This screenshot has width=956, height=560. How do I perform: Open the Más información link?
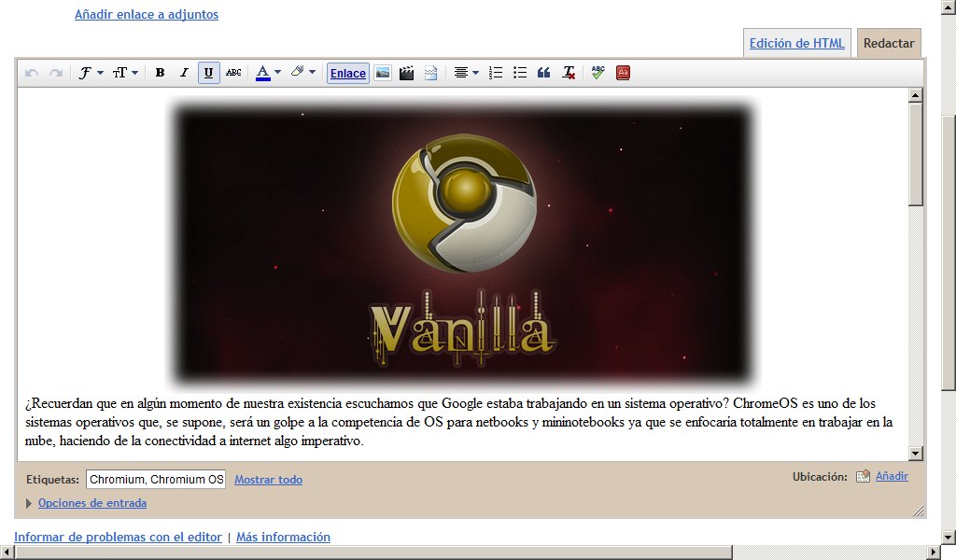coord(283,537)
